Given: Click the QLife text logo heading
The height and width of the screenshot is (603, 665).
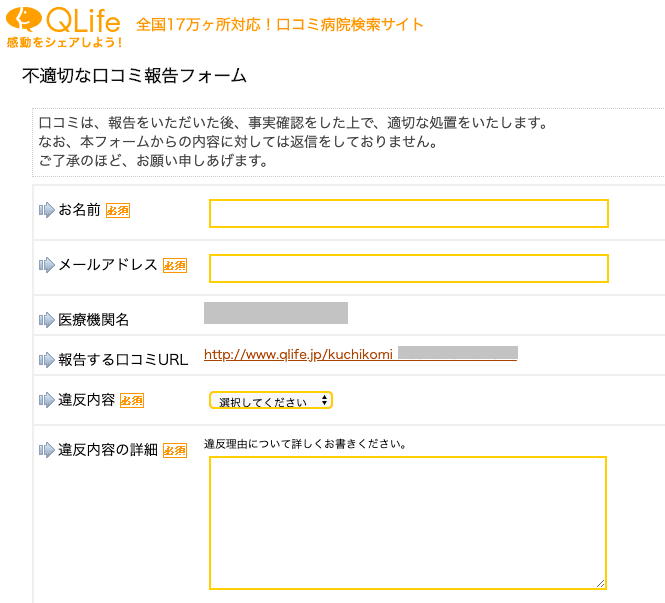Looking at the screenshot, I should pos(83,20).
